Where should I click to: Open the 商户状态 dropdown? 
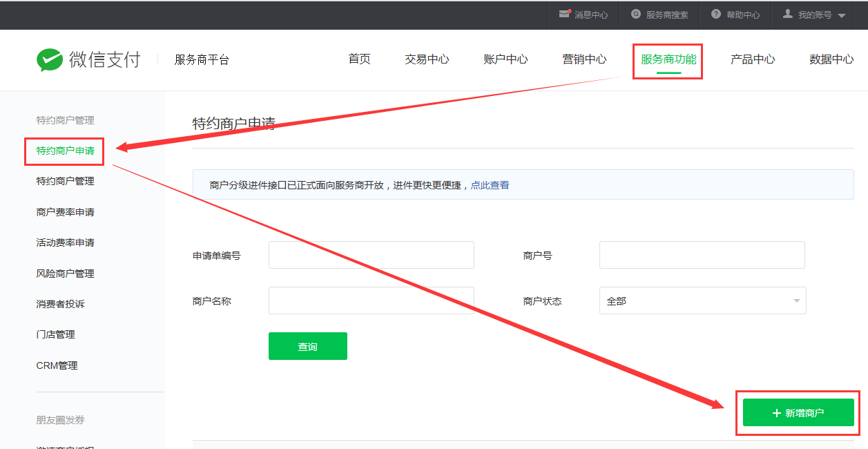(702, 301)
